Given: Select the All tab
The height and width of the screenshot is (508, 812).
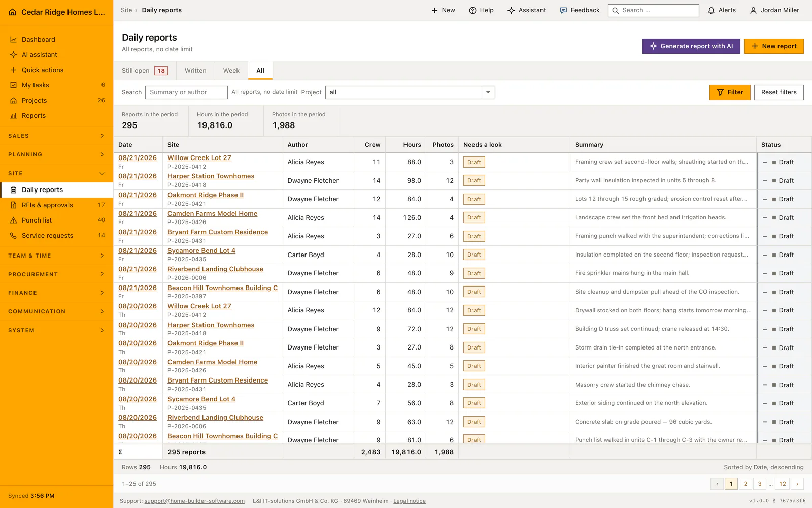Looking at the screenshot, I should coord(260,71).
